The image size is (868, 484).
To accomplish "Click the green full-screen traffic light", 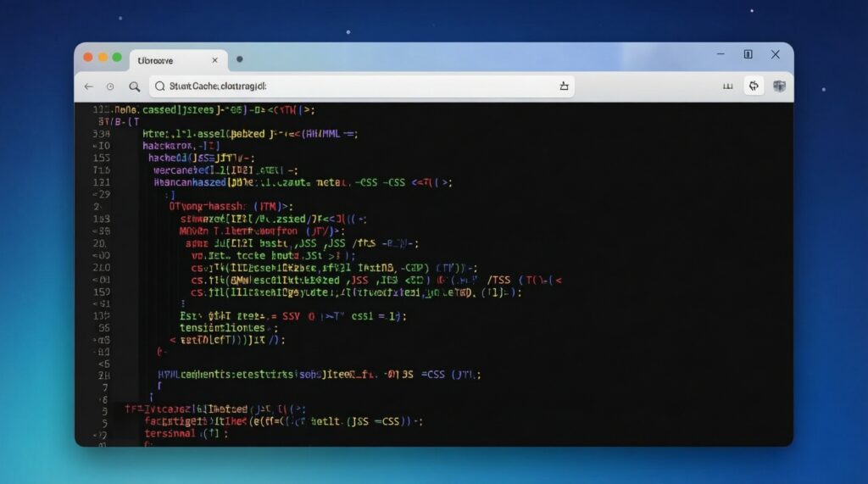I will tap(118, 57).
